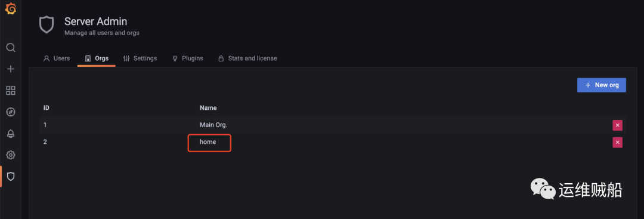Open the Dashboards grid icon
Viewport: 644px width, 219px height.
pyautogui.click(x=11, y=90)
